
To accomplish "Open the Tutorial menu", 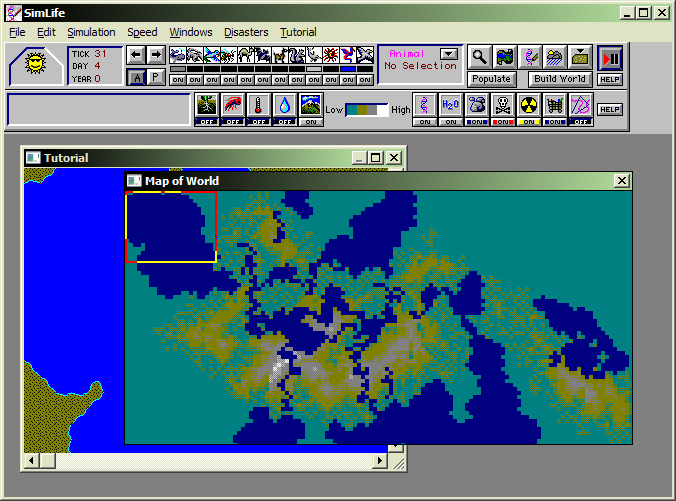I will tap(298, 32).
